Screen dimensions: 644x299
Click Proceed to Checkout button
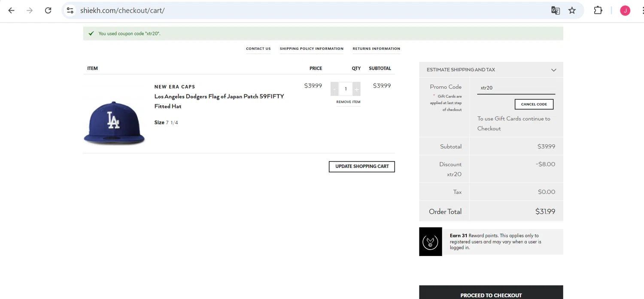(491, 293)
